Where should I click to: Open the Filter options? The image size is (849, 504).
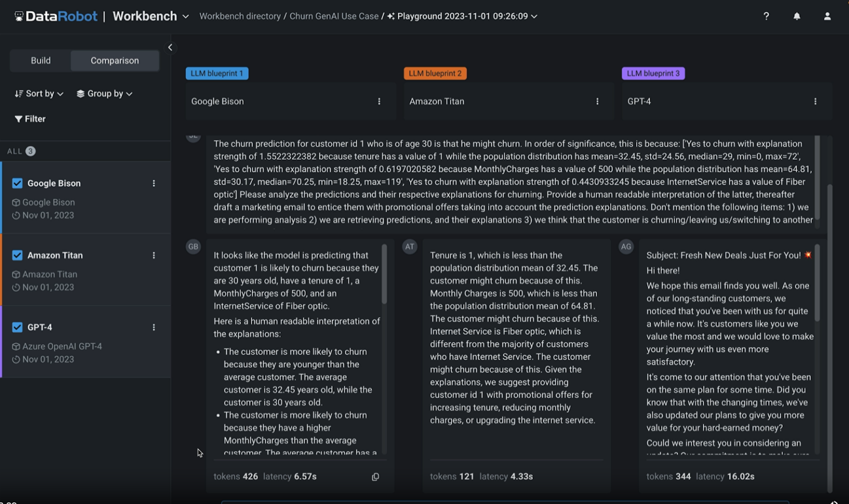[29, 118]
